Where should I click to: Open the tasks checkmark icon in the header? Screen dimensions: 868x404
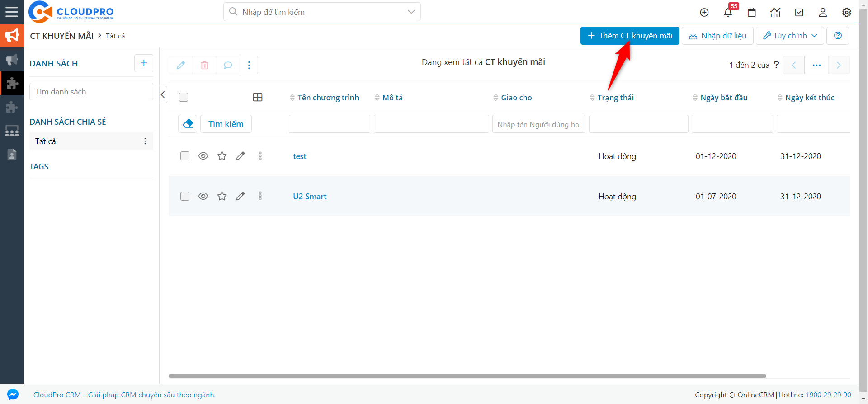[799, 13]
